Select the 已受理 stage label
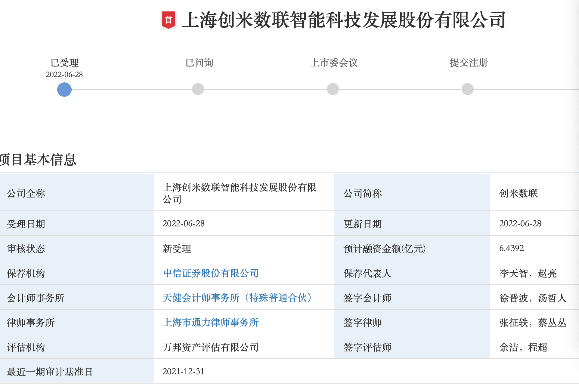Viewport: 579px width, 392px height. point(64,63)
